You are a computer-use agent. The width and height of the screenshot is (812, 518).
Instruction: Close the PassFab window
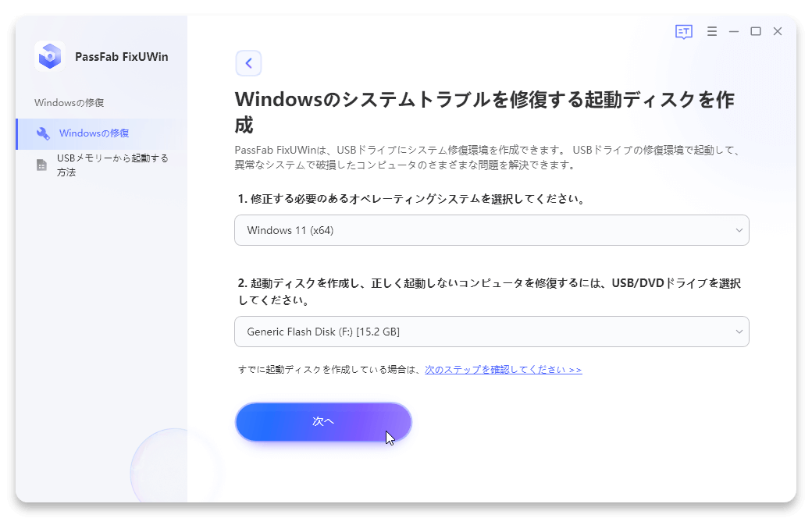(x=778, y=31)
